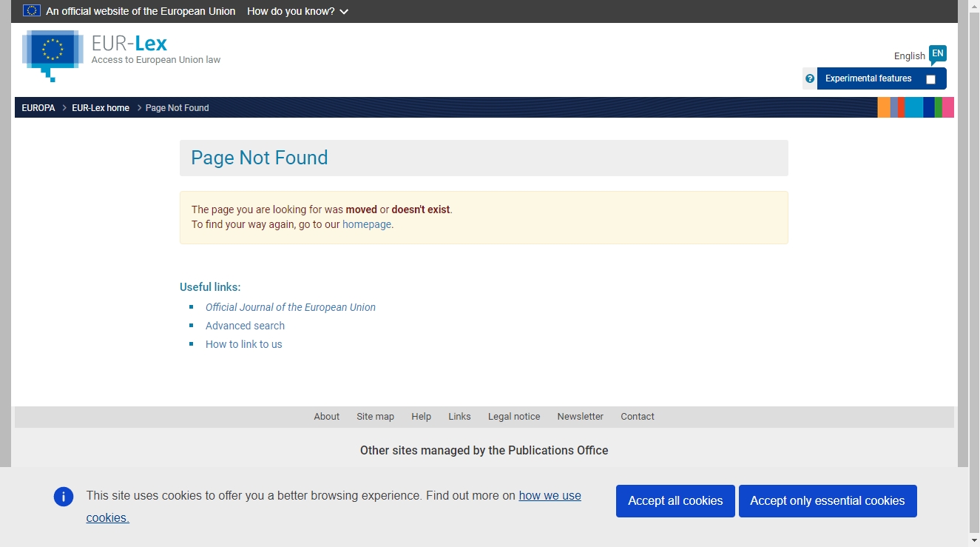
Task: Open Official Journal of the European Union
Action: (290, 307)
